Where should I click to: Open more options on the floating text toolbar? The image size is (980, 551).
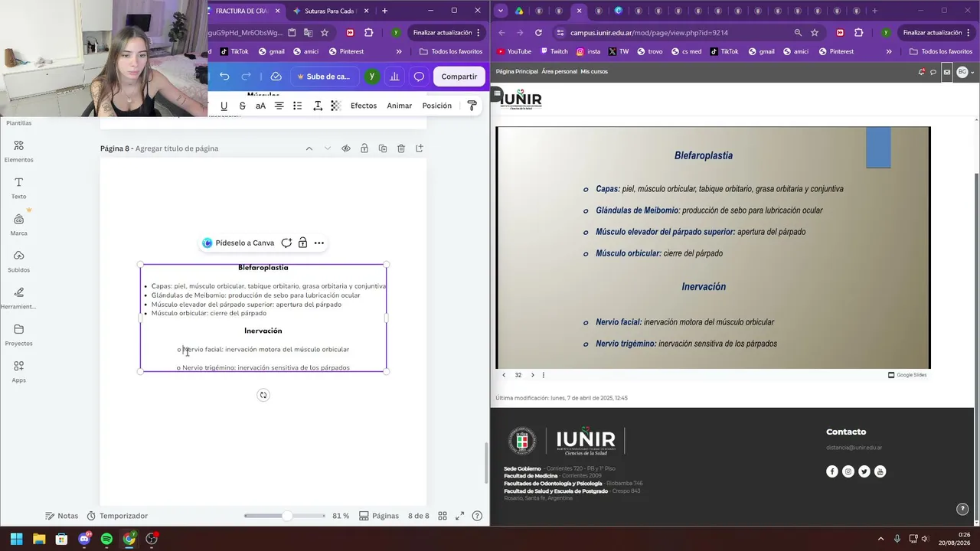click(319, 243)
